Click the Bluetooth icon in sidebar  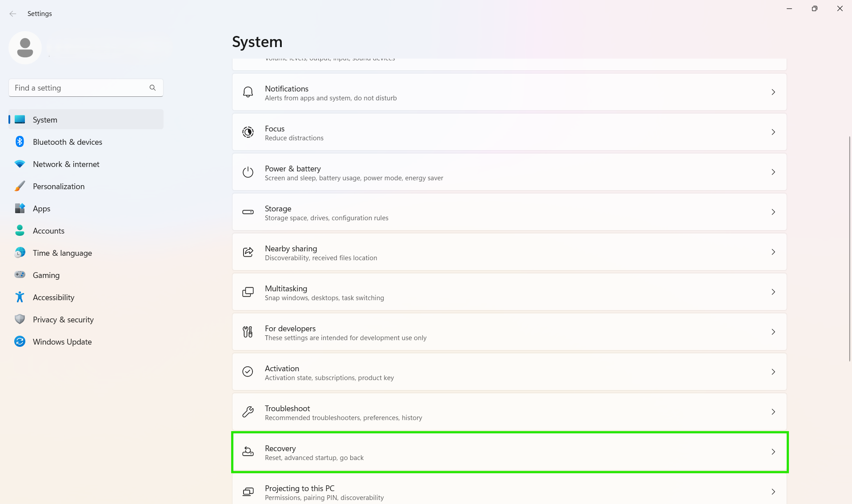(20, 142)
